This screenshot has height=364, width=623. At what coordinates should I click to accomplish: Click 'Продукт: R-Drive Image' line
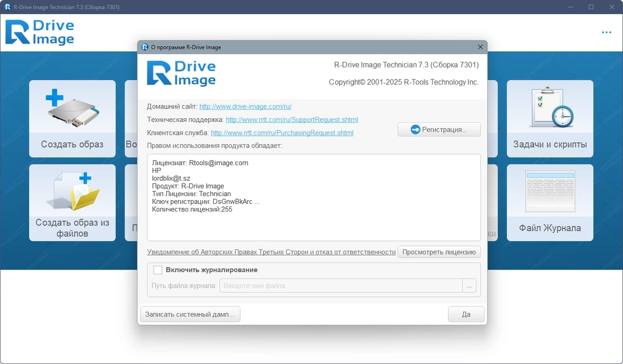[x=188, y=186]
